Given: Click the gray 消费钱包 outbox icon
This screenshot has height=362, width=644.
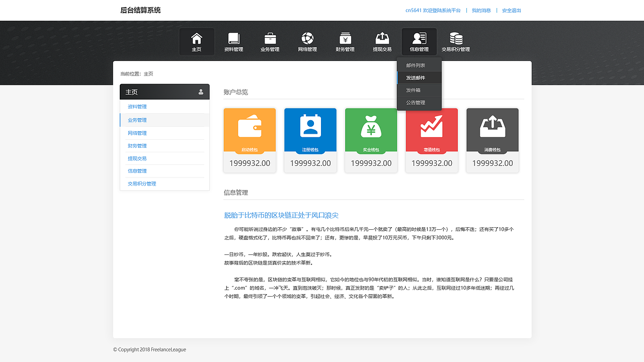Looking at the screenshot, I should tap(493, 127).
